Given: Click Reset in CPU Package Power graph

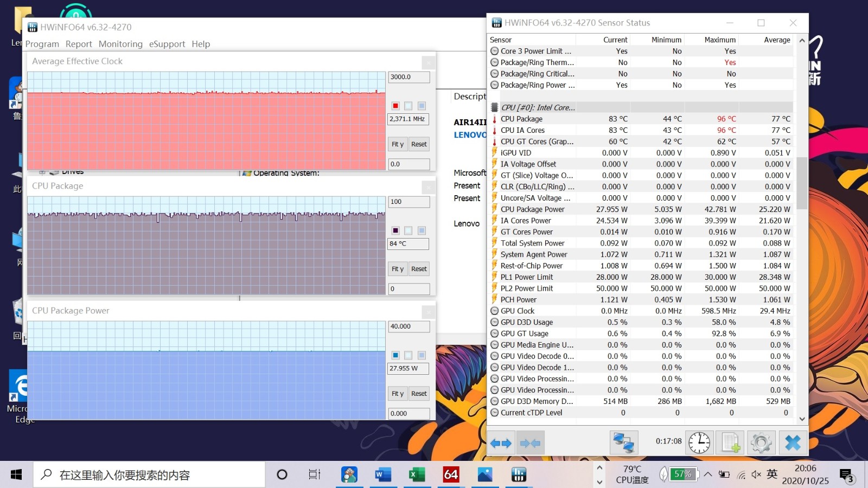Looking at the screenshot, I should pyautogui.click(x=419, y=394).
